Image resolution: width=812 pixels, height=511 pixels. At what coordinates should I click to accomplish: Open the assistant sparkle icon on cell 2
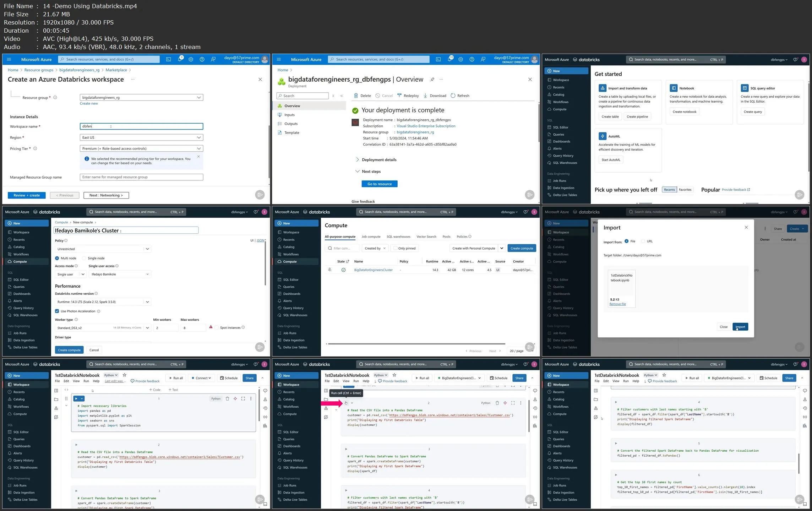click(x=505, y=403)
